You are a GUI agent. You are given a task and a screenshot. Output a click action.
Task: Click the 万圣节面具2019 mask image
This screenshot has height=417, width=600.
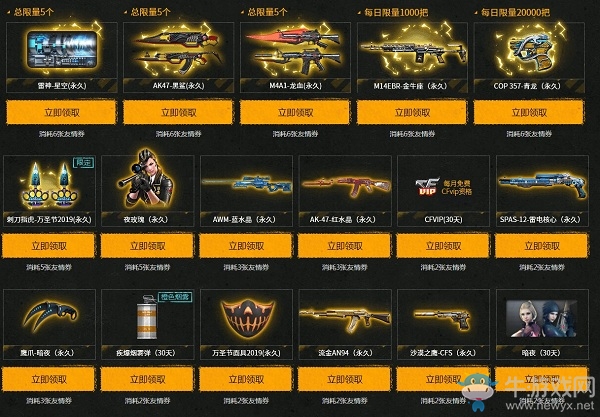click(x=246, y=319)
